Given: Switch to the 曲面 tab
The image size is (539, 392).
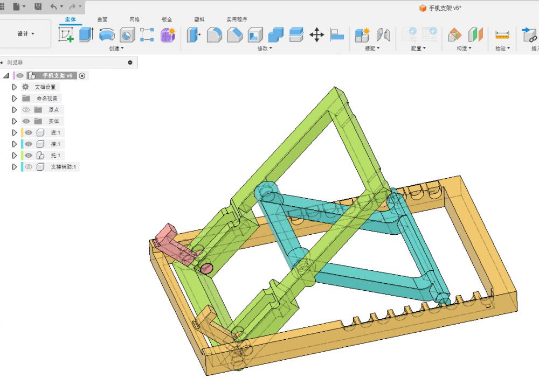Looking at the screenshot, I should tap(102, 19).
